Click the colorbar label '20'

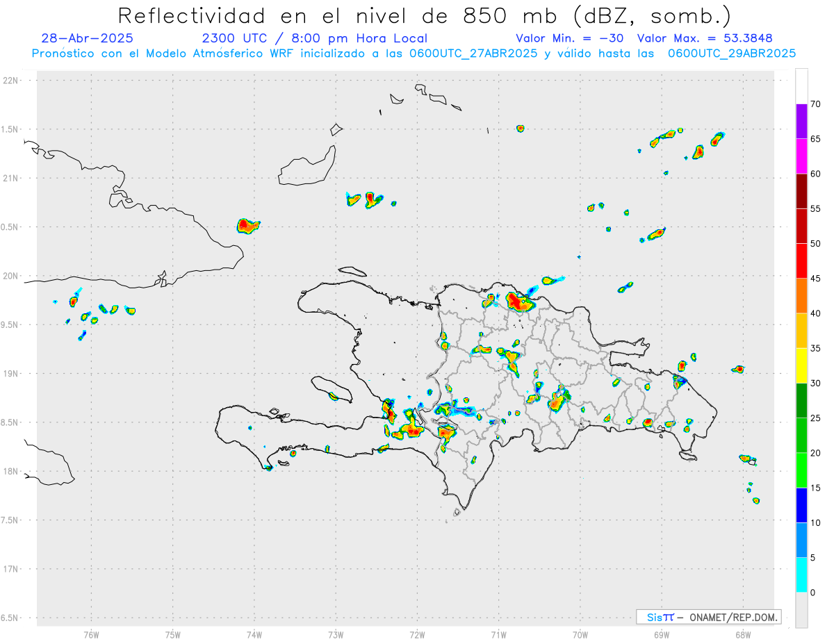click(x=816, y=453)
